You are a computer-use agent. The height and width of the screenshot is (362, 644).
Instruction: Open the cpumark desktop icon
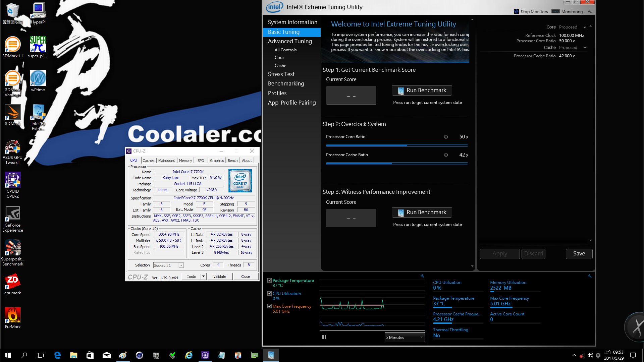[13, 284]
